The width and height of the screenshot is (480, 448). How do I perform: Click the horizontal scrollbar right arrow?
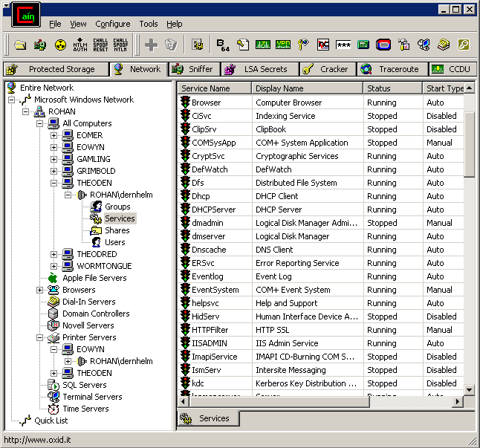[x=458, y=401]
